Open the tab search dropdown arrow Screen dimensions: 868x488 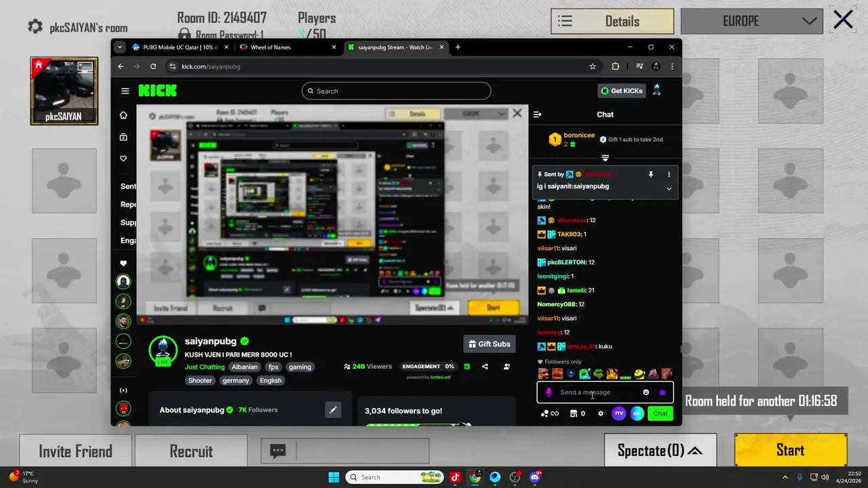(x=120, y=47)
